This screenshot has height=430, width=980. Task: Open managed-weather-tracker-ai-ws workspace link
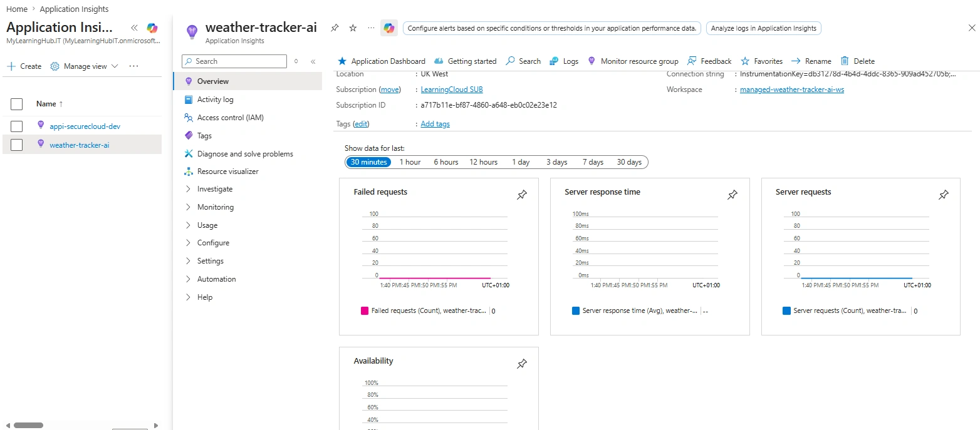click(x=792, y=90)
